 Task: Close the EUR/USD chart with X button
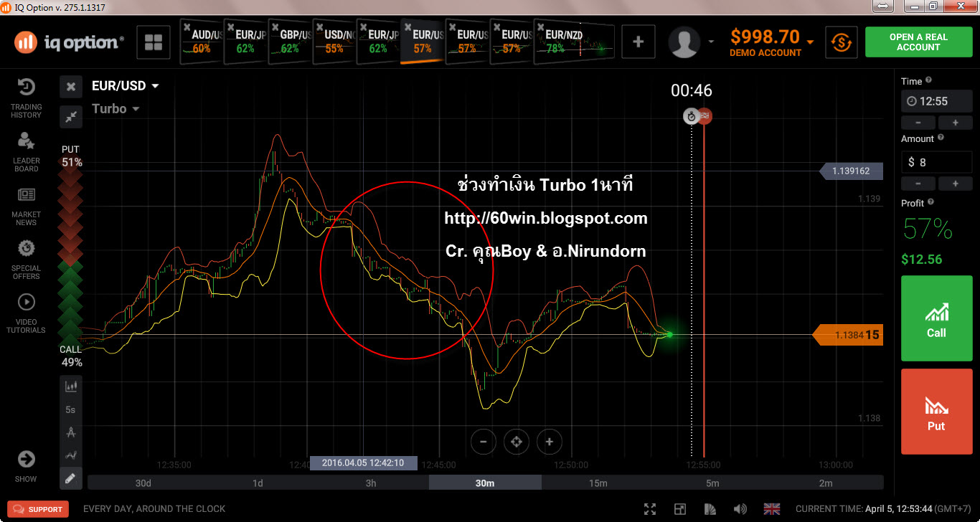click(x=71, y=87)
